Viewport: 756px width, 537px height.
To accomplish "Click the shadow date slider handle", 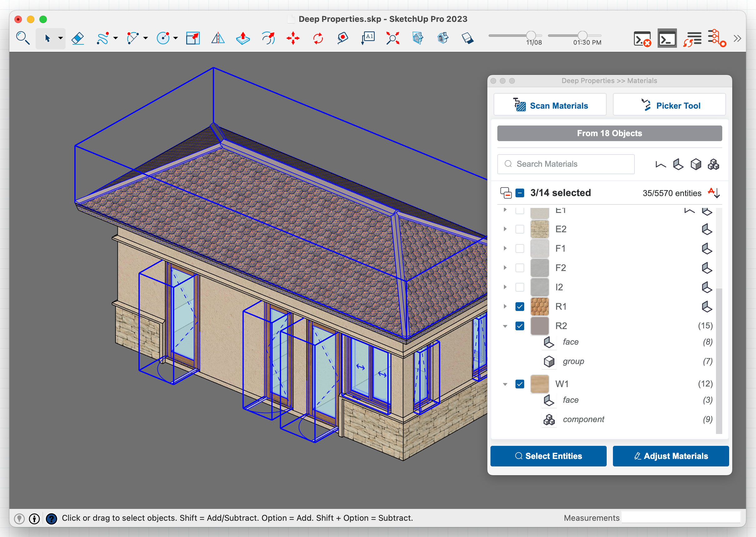I will 531,35.
